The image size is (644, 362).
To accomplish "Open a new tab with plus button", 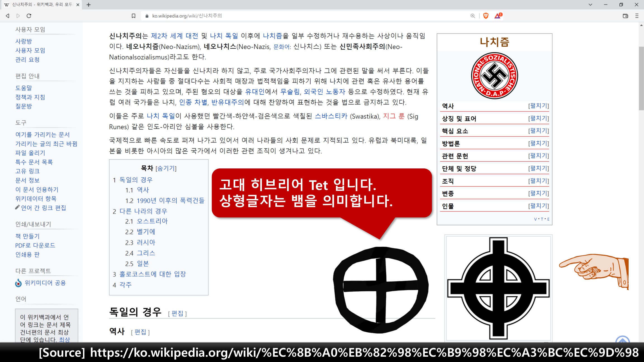I will pos(89,5).
